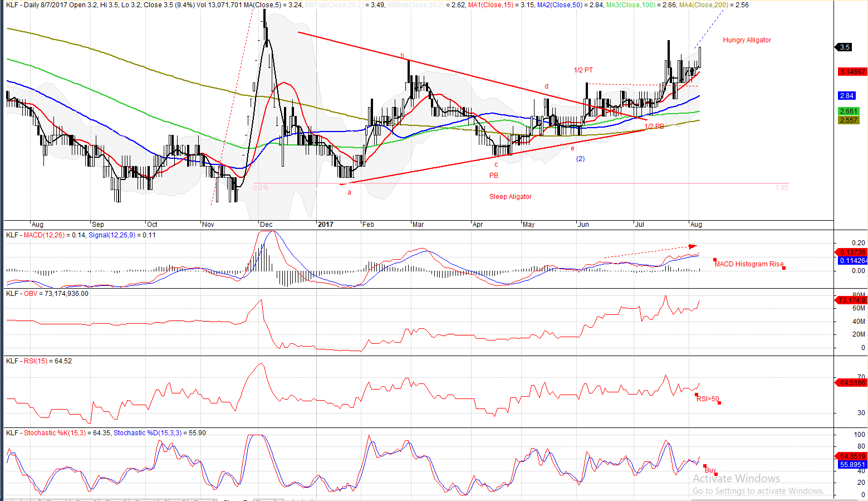868x501 pixels.
Task: Select the 'RSI>50' annotation in RSI pane
Action: (x=708, y=399)
